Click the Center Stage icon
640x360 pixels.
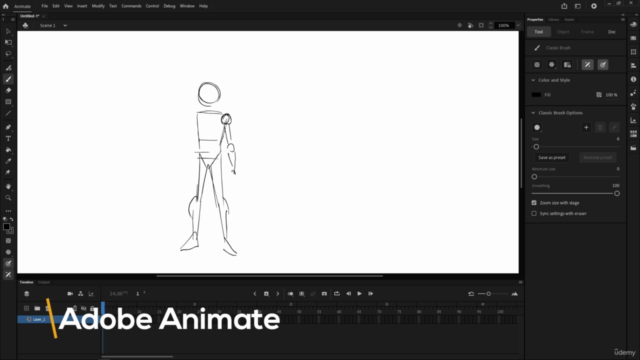460,25
